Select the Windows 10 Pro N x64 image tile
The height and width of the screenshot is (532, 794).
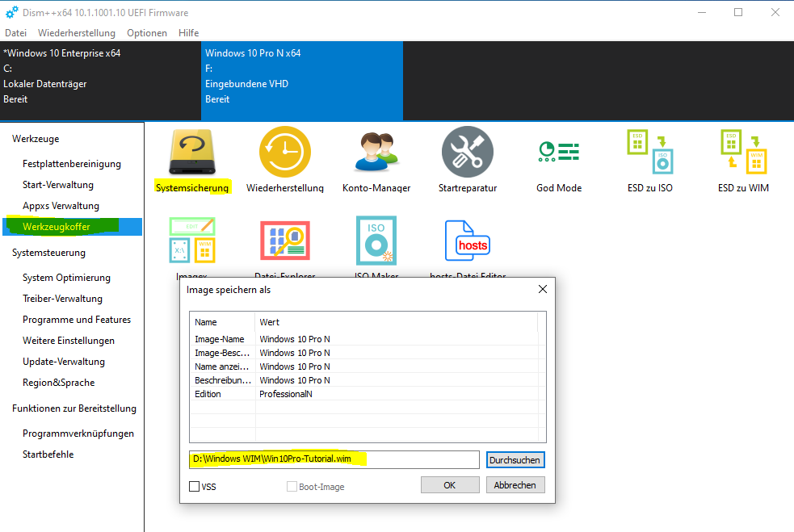tap(302, 81)
